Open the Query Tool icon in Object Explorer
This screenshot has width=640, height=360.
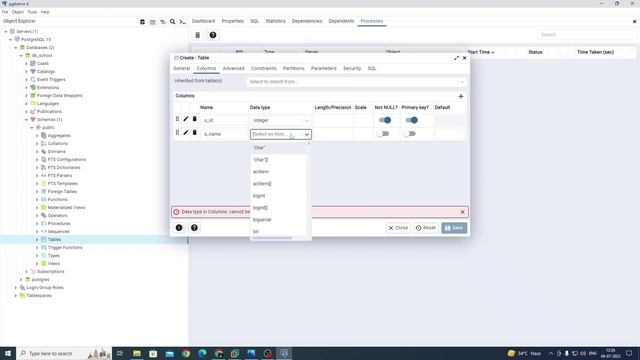142,22
